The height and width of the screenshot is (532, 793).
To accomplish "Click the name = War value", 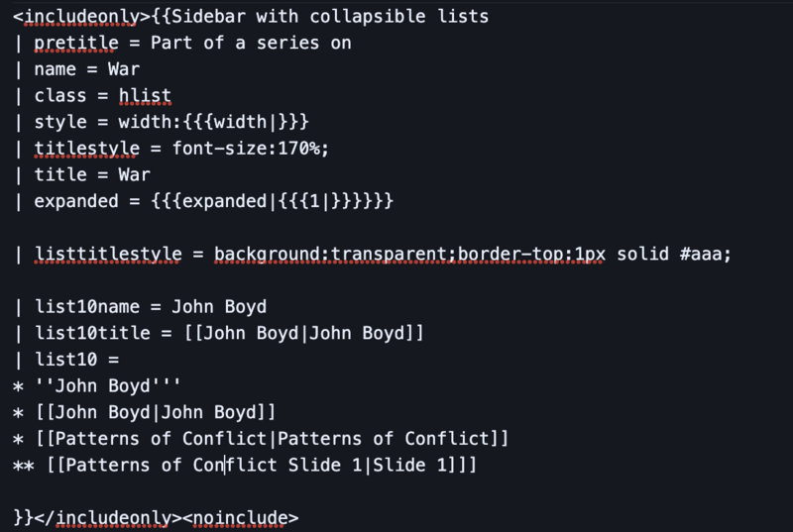I will coord(123,69).
